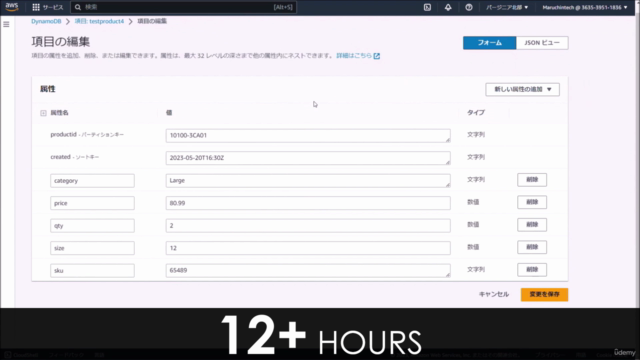Open the side navigation hamburger menu
The width and height of the screenshot is (640, 360).
[6, 24]
